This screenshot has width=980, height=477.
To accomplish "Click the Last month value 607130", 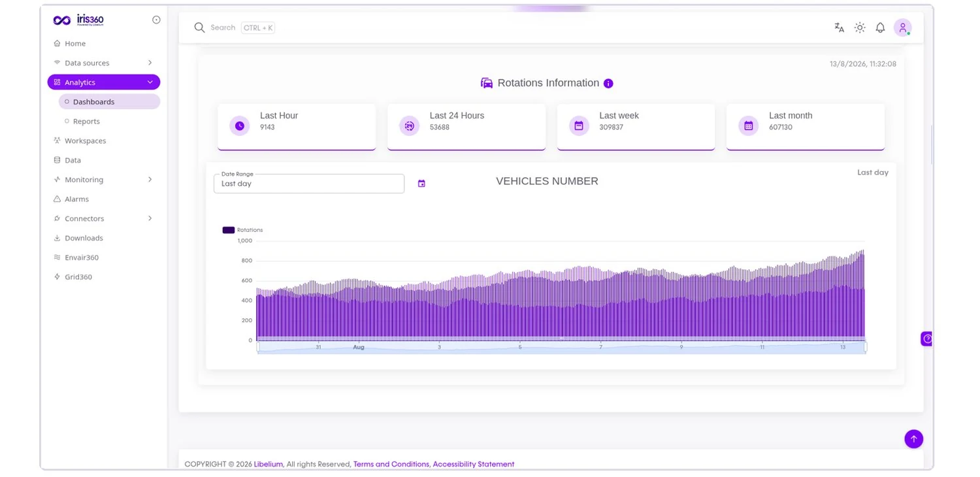I will tap(781, 127).
